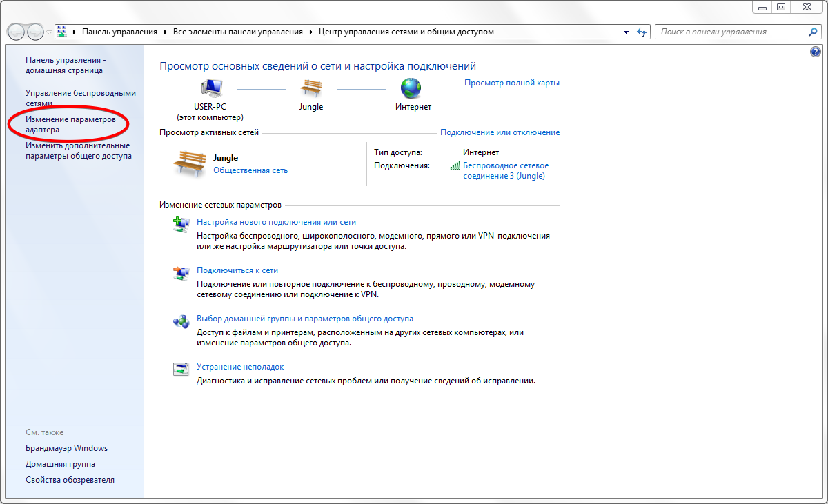Screen dimensions: 828x504
Task: Click Просмотр полной карты link
Action: coord(511,83)
